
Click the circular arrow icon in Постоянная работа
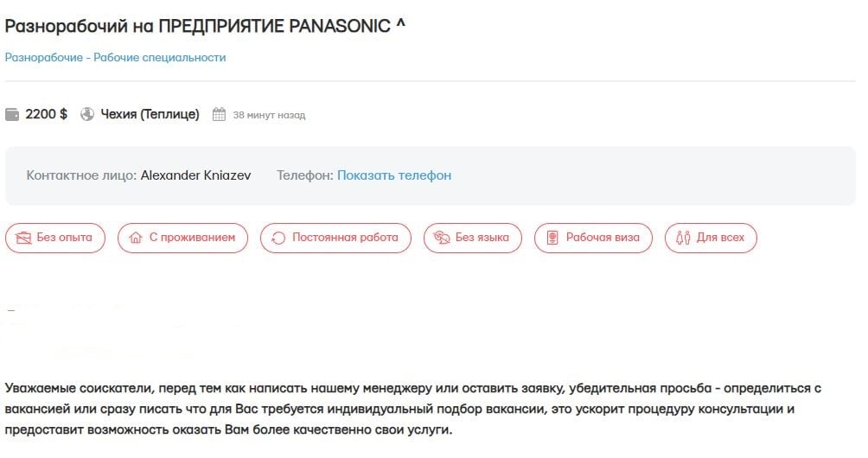point(278,238)
